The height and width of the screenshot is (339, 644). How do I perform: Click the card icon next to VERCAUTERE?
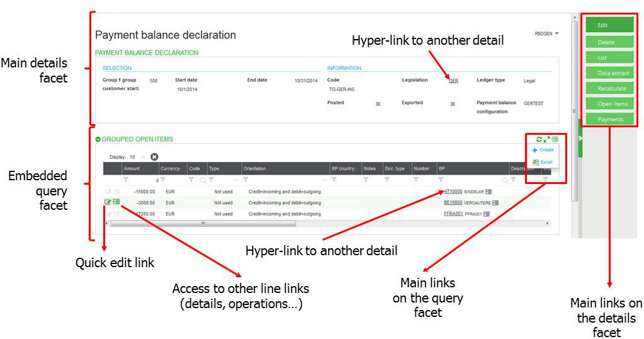(x=495, y=203)
